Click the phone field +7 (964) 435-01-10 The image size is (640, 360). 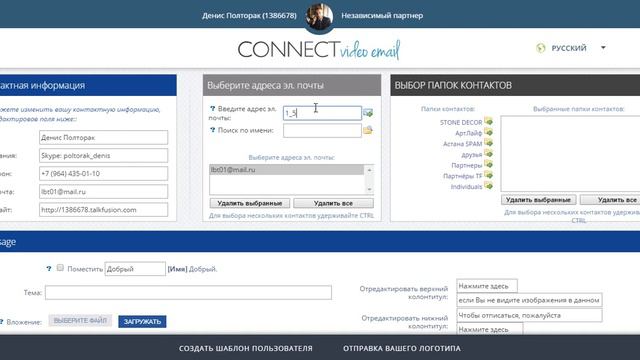[103, 173]
